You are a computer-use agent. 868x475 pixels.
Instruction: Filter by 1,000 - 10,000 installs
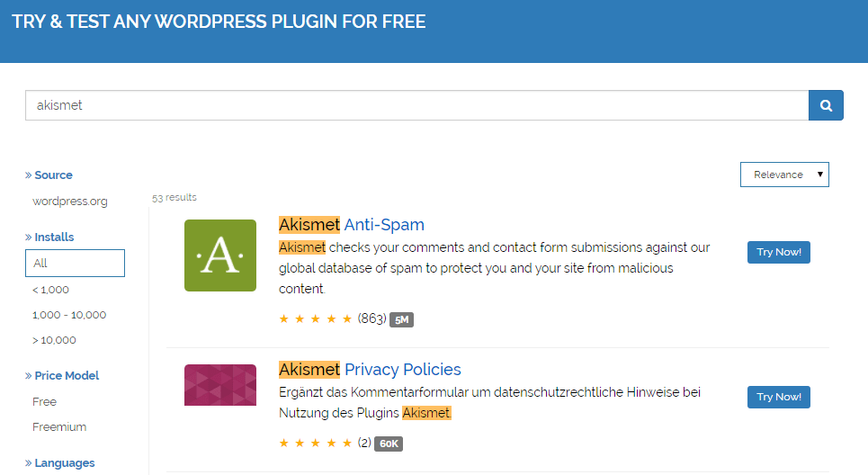pyautogui.click(x=69, y=315)
